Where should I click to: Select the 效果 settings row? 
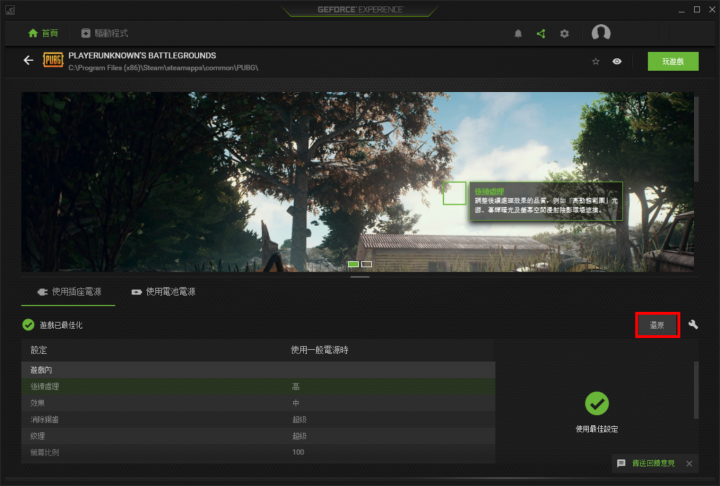tap(258, 403)
